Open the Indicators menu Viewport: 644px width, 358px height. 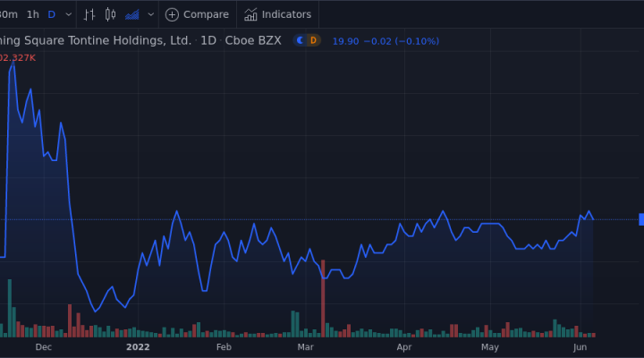278,14
